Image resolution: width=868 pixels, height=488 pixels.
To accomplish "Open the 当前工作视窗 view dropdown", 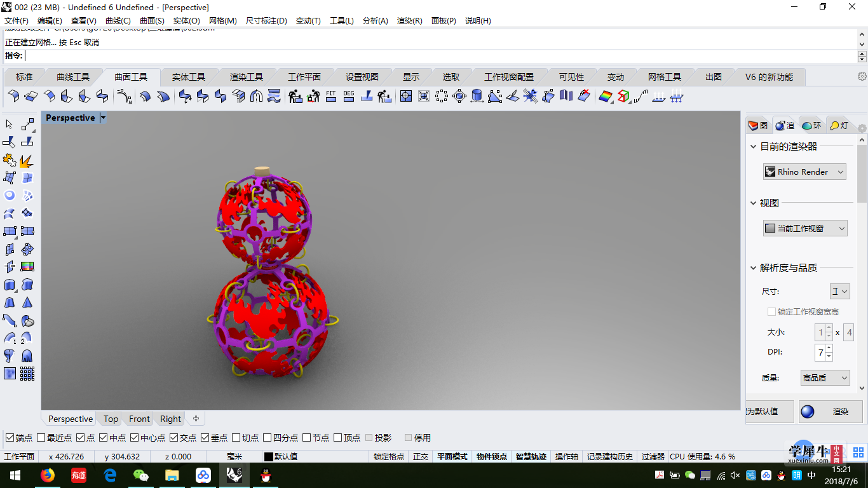I will click(804, 228).
